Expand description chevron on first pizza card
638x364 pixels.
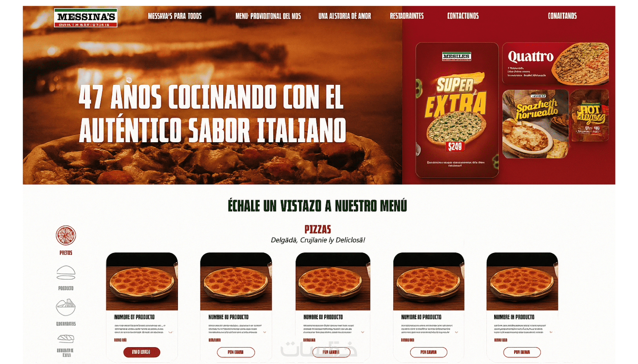pos(170,332)
